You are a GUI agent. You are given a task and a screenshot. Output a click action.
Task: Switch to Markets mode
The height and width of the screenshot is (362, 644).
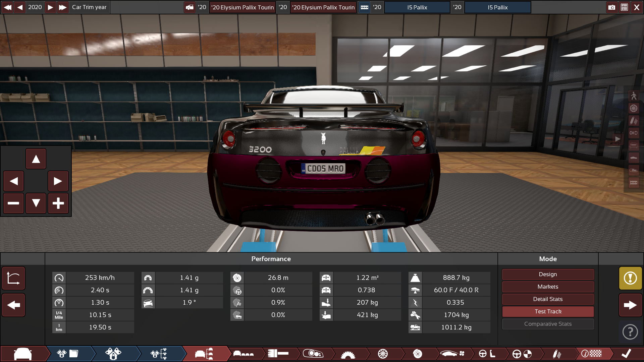pos(547,287)
